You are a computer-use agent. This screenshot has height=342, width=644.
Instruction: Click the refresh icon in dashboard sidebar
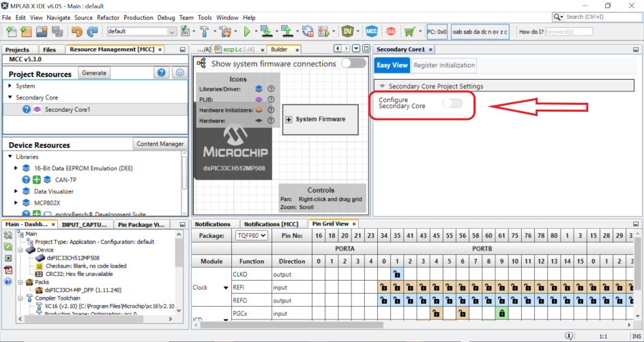point(8,247)
